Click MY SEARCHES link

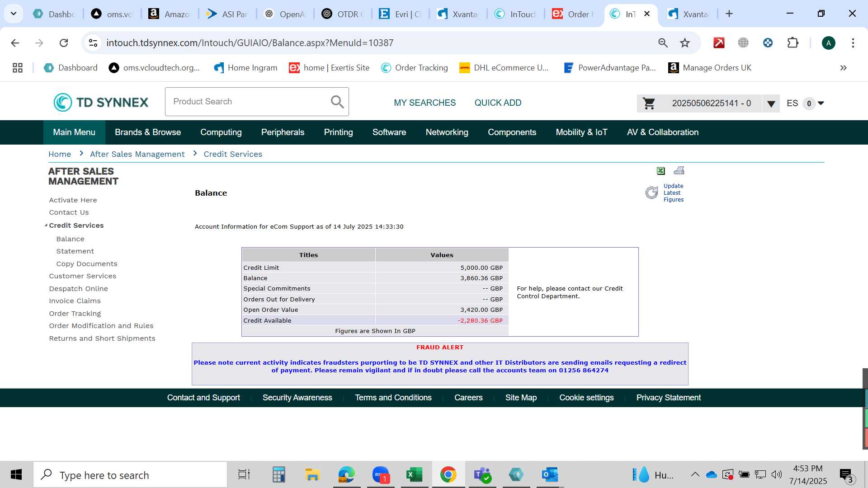[425, 103]
